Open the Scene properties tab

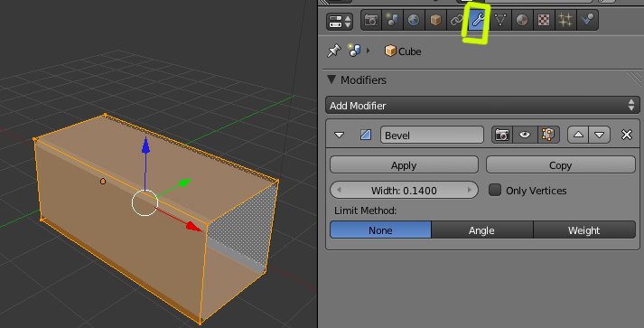coord(393,20)
